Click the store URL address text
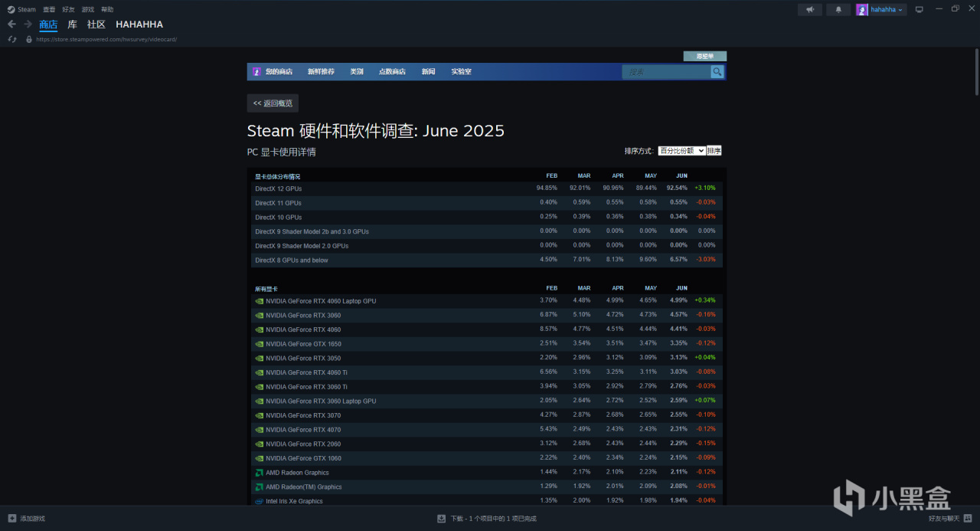 [106, 39]
